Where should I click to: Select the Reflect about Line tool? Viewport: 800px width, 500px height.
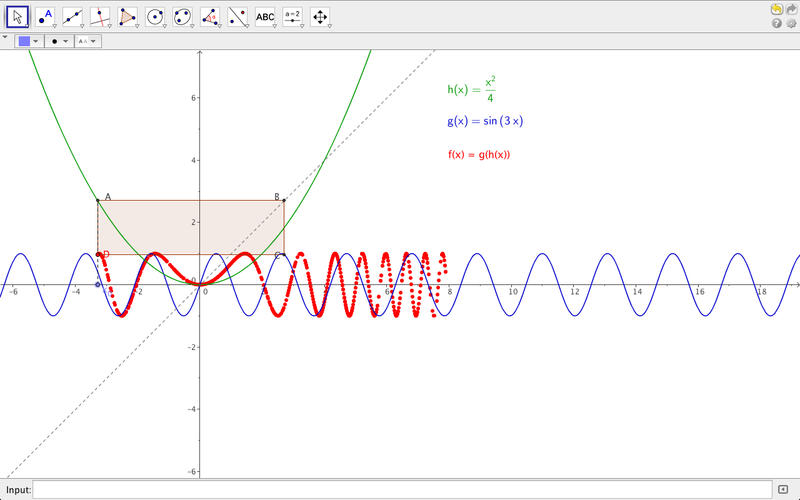(x=237, y=16)
